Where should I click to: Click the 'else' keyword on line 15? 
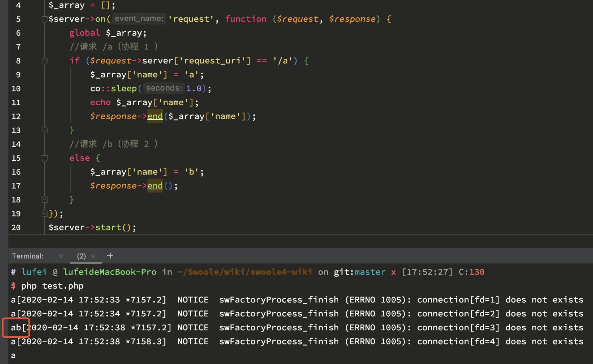79,158
